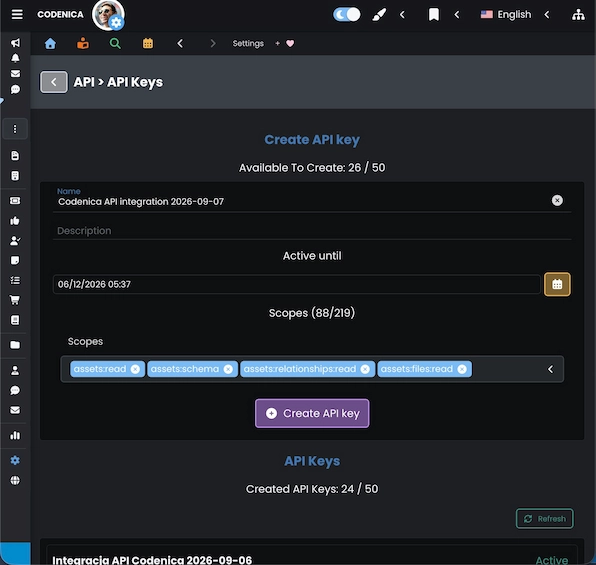The image size is (596, 565).
Task: Open the orange calendar toolbar icon
Action: point(148,43)
